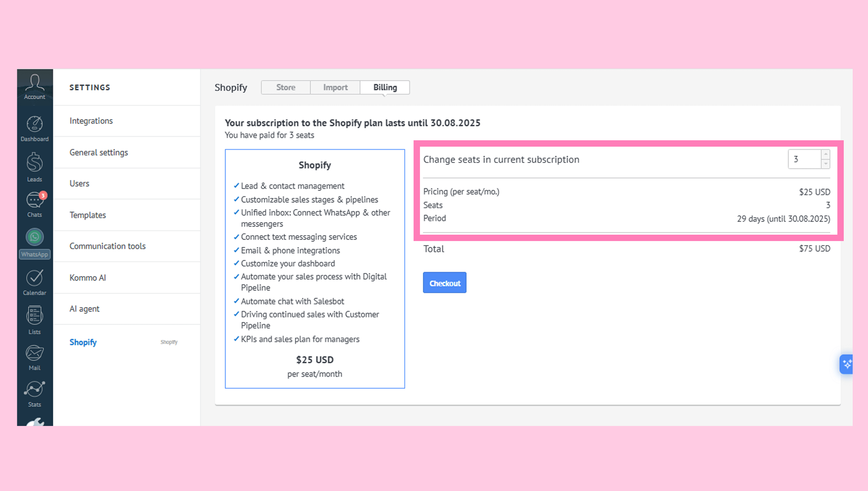
Task: Open Kommo AI settings
Action: (127, 278)
